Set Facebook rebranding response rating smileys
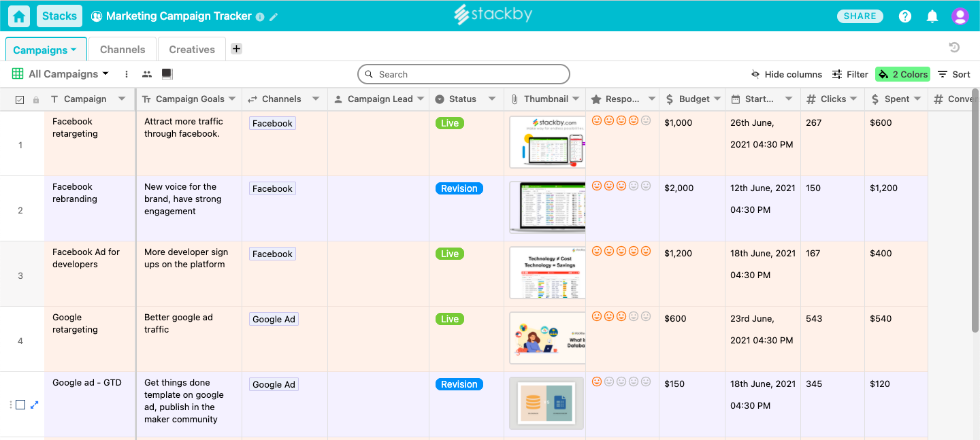 621,186
